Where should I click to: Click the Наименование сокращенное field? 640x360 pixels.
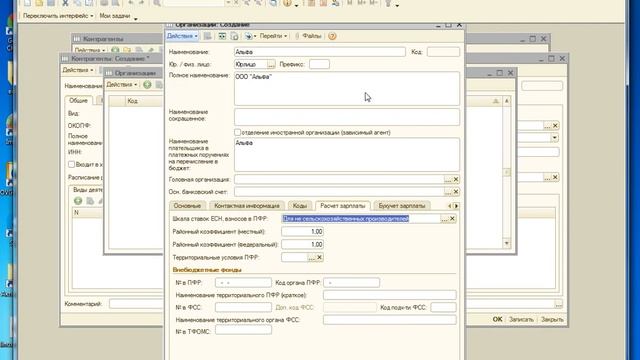[347, 117]
